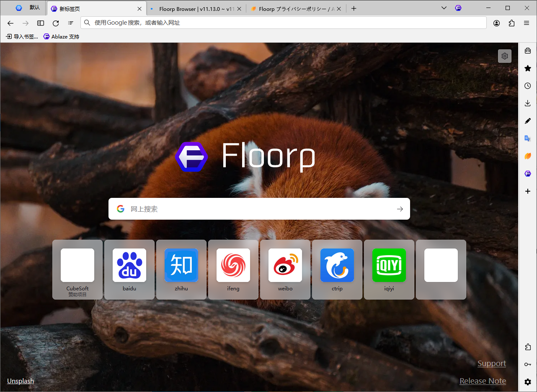Open the iqiyi shortcut tile
Viewport: 537px width, 392px height.
[x=389, y=269]
